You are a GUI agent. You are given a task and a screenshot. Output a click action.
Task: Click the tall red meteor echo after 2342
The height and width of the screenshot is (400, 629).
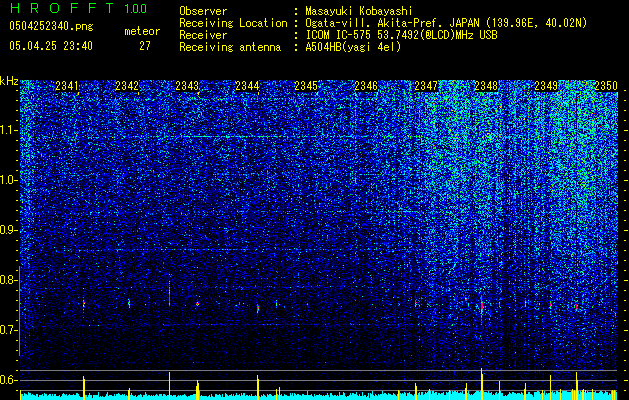[170, 298]
